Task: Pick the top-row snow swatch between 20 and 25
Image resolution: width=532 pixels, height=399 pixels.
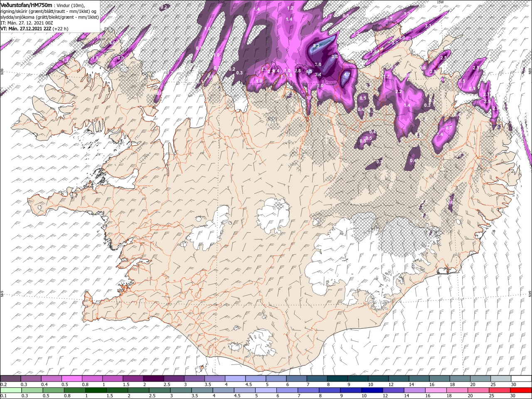Action: [x=480, y=379]
